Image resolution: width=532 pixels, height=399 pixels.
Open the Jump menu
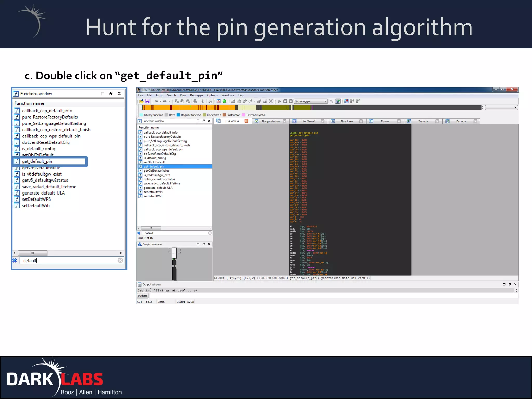click(159, 95)
